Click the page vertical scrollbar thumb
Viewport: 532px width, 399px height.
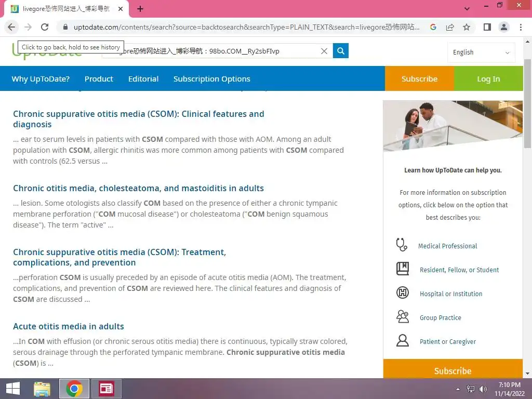pos(527,103)
